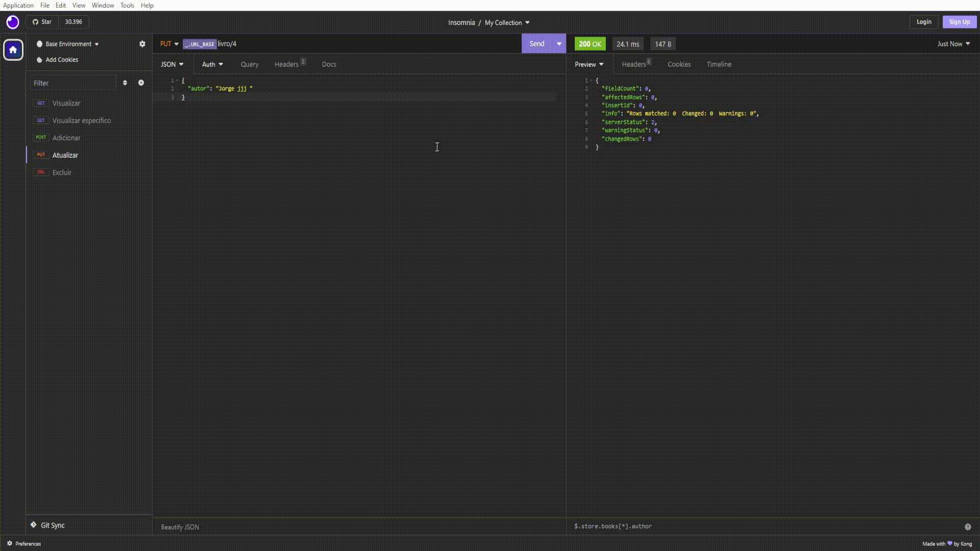
Task: Open the sort order arrows icon
Action: [x=125, y=83]
